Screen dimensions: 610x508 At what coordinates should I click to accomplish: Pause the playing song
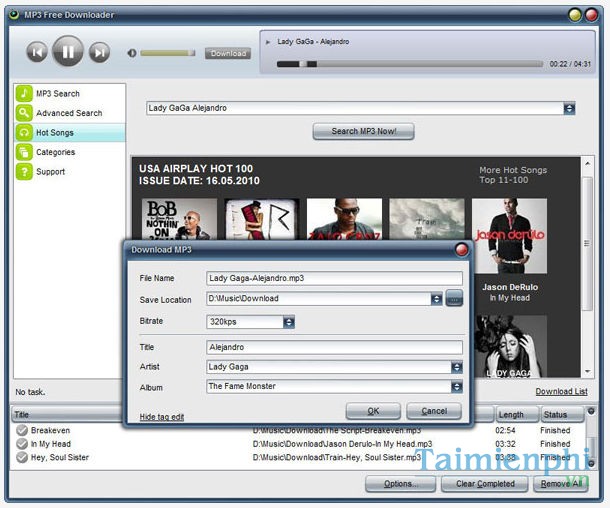click(68, 51)
